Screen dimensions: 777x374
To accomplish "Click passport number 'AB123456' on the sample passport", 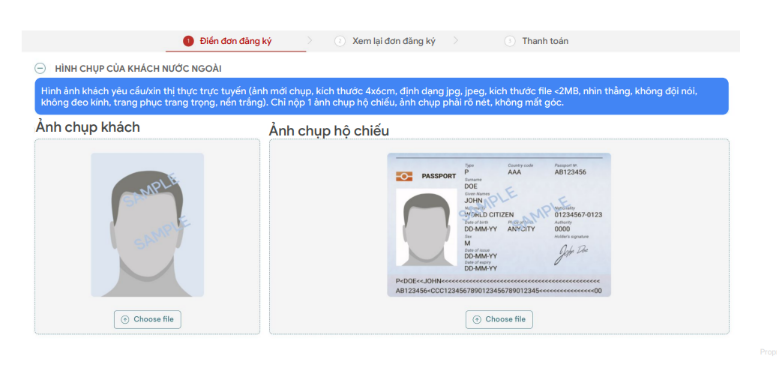I will tap(570, 172).
